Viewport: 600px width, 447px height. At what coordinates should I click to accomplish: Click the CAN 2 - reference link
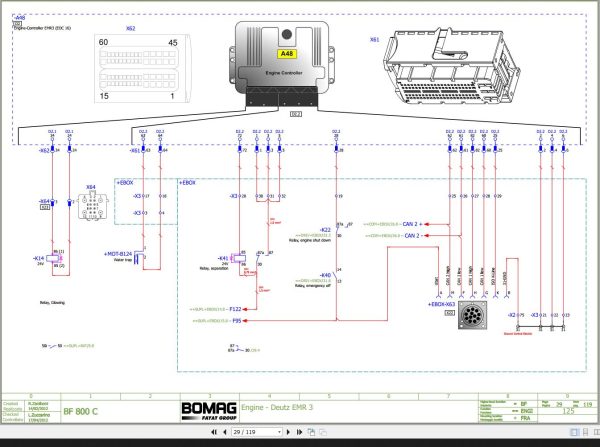(412, 236)
